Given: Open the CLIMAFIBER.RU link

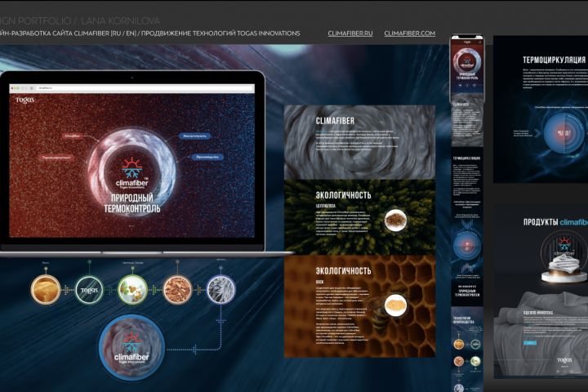Looking at the screenshot, I should 350,33.
